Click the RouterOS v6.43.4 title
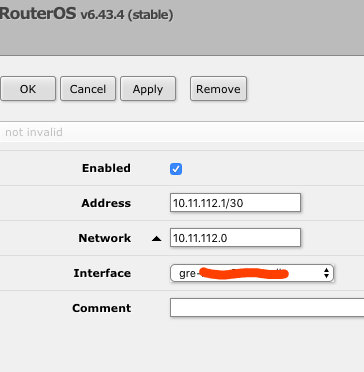Viewport: 364px width, 372px height. coord(86,14)
